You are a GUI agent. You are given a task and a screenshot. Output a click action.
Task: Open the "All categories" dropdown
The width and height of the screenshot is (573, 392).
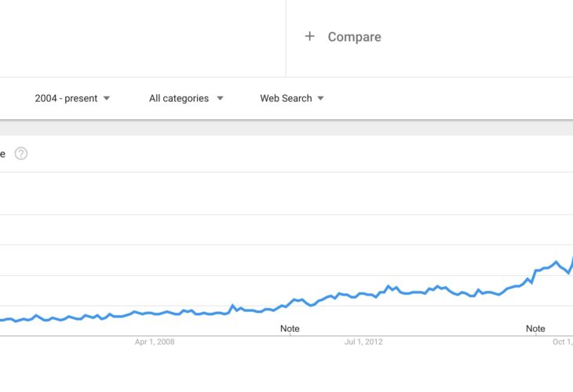186,98
